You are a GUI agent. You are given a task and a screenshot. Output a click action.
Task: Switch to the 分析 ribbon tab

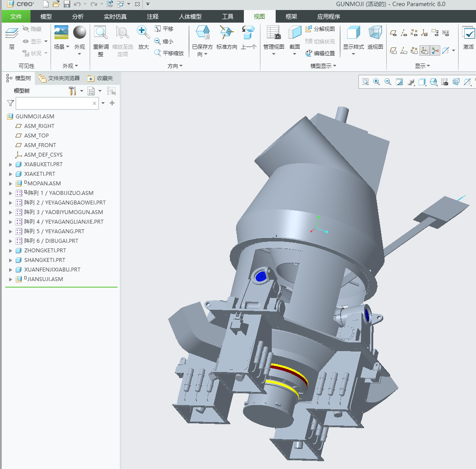point(78,17)
